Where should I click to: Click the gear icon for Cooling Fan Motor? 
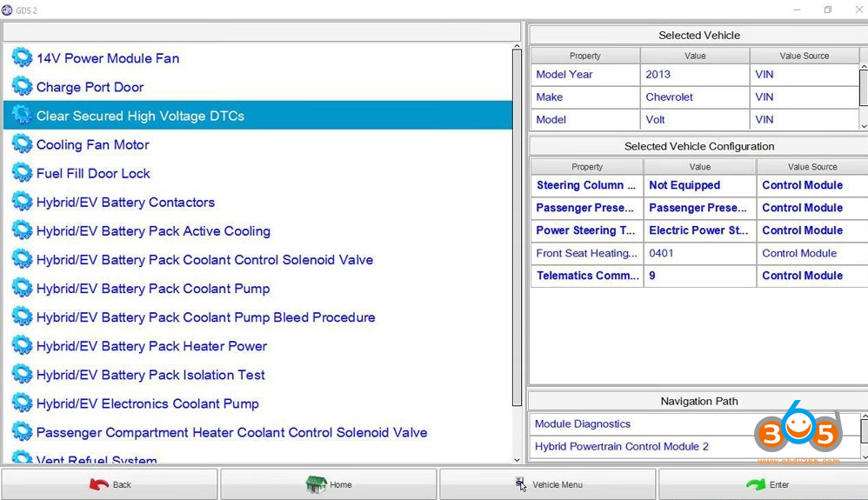pos(22,144)
